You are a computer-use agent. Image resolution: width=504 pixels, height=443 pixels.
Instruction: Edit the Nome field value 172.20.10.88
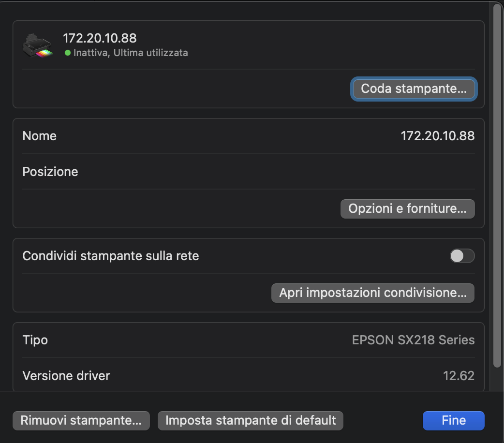(437, 136)
